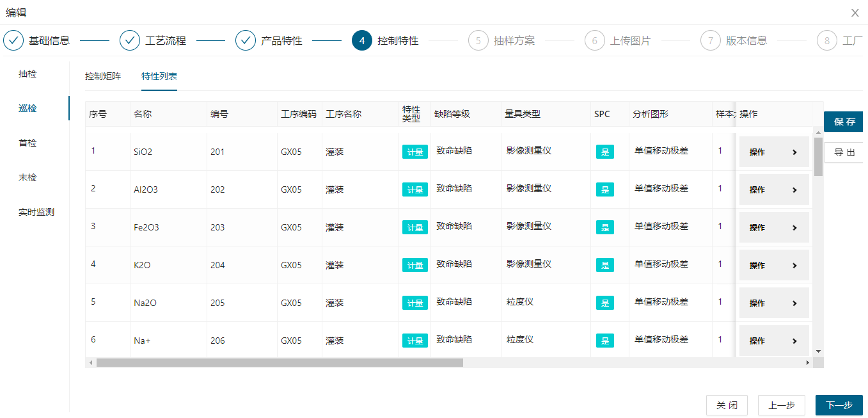Viewport: 868px width, 418px height.
Task: Click the 计量 tag for K2O row
Action: coord(414,265)
